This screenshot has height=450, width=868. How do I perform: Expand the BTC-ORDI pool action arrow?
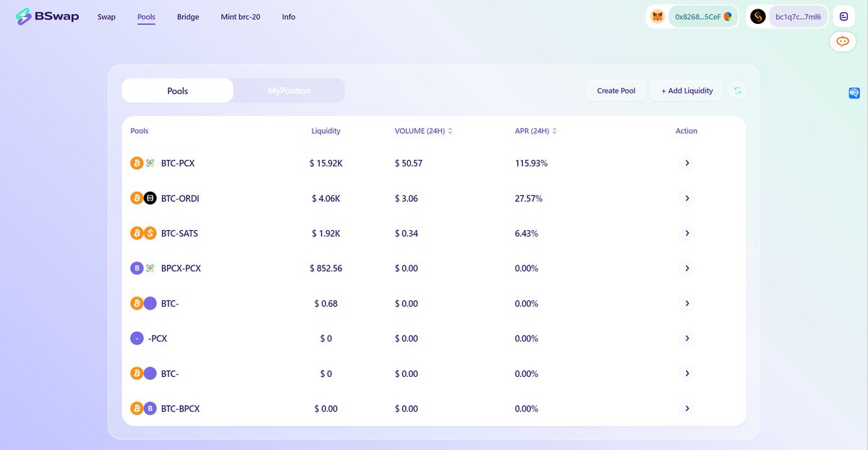(686, 198)
